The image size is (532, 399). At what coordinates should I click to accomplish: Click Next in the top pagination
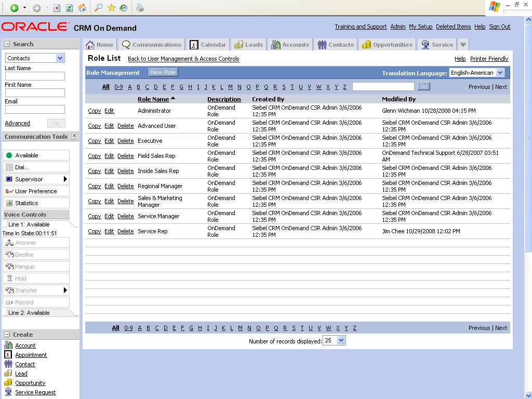coord(501,87)
